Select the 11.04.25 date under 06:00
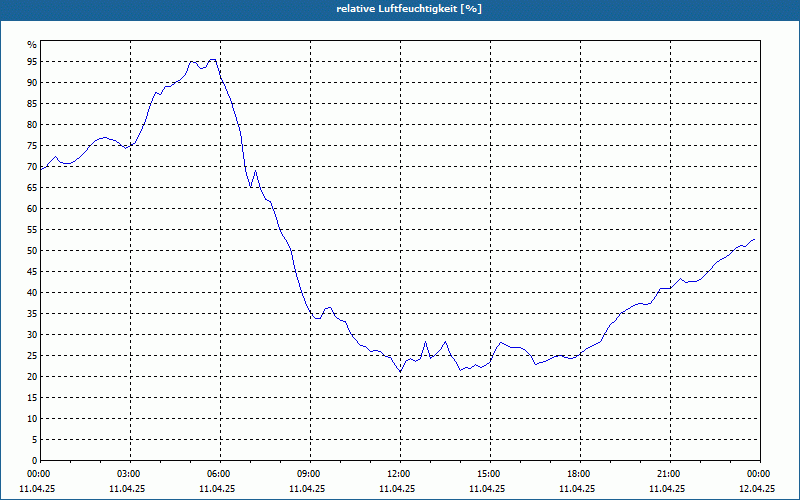This screenshot has height=500, width=800. pos(217,488)
